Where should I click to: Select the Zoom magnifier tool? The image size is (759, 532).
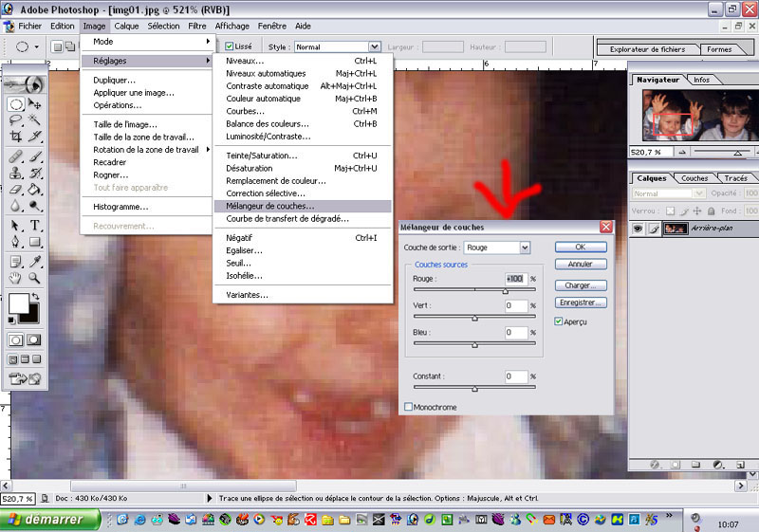tap(34, 278)
